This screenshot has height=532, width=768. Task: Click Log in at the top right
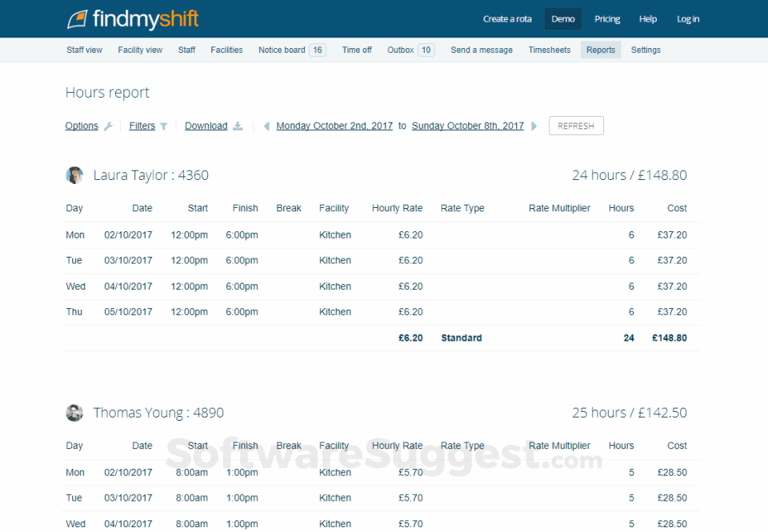click(x=688, y=18)
